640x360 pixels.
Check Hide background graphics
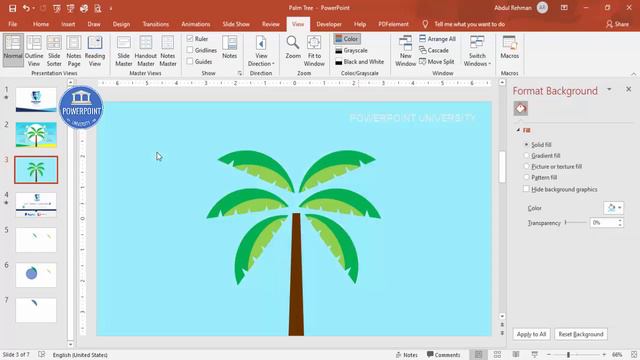click(x=527, y=189)
